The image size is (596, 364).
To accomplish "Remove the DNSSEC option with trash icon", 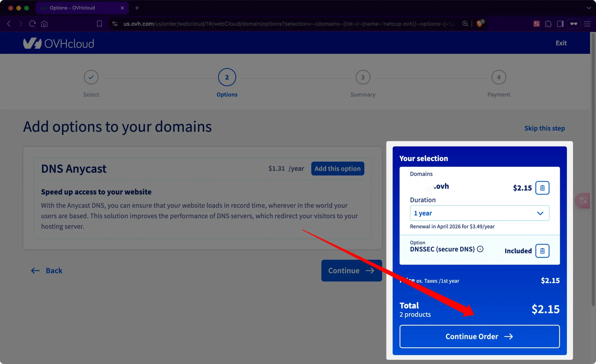I will [x=542, y=251].
